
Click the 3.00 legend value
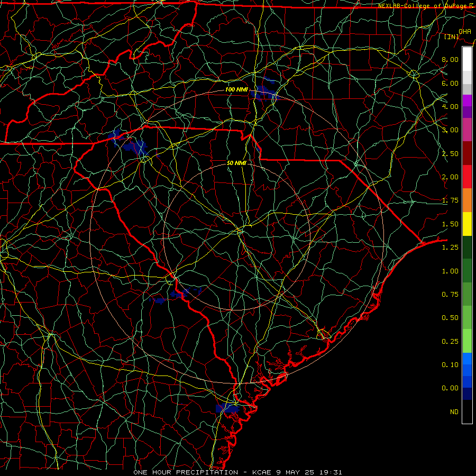[x=450, y=130]
